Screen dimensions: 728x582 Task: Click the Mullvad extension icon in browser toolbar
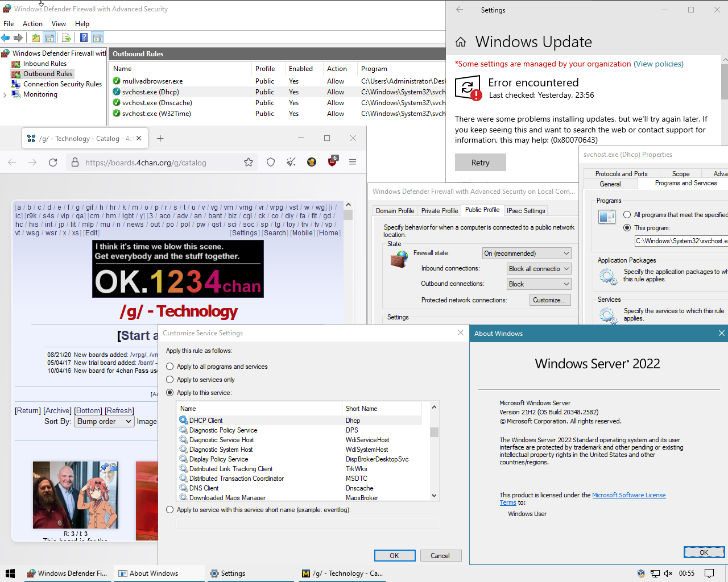point(312,163)
